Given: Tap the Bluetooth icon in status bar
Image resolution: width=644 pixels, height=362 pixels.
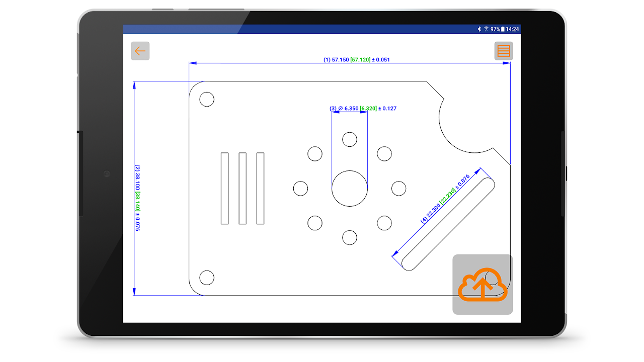Looking at the screenshot, I should (479, 29).
